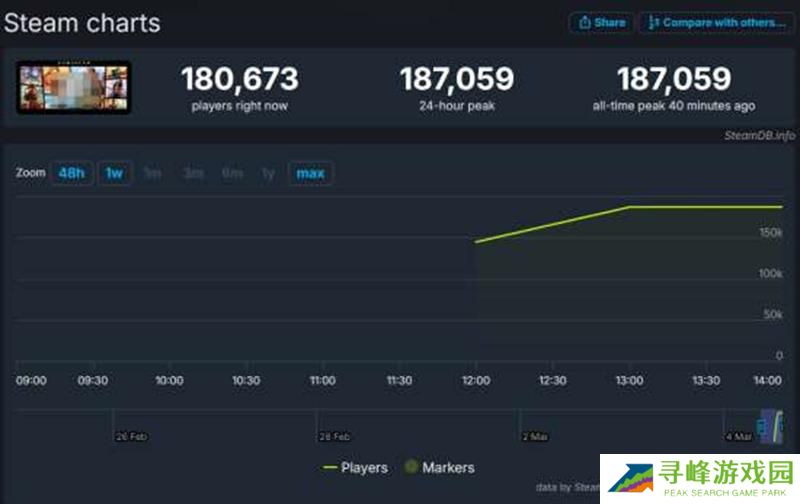The image size is (800, 504).
Task: Select the 1y zoom range
Action: tap(268, 173)
